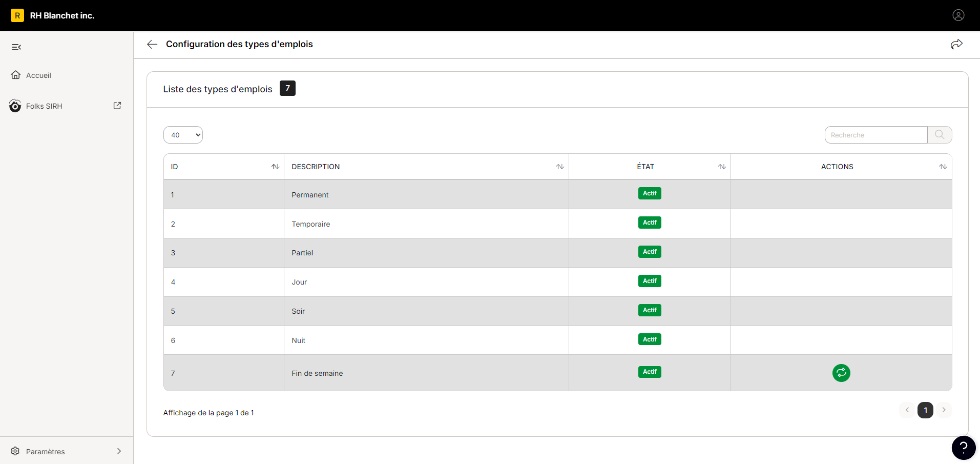This screenshot has width=980, height=464.
Task: Click the Actif badge for Permanent
Action: click(x=650, y=193)
